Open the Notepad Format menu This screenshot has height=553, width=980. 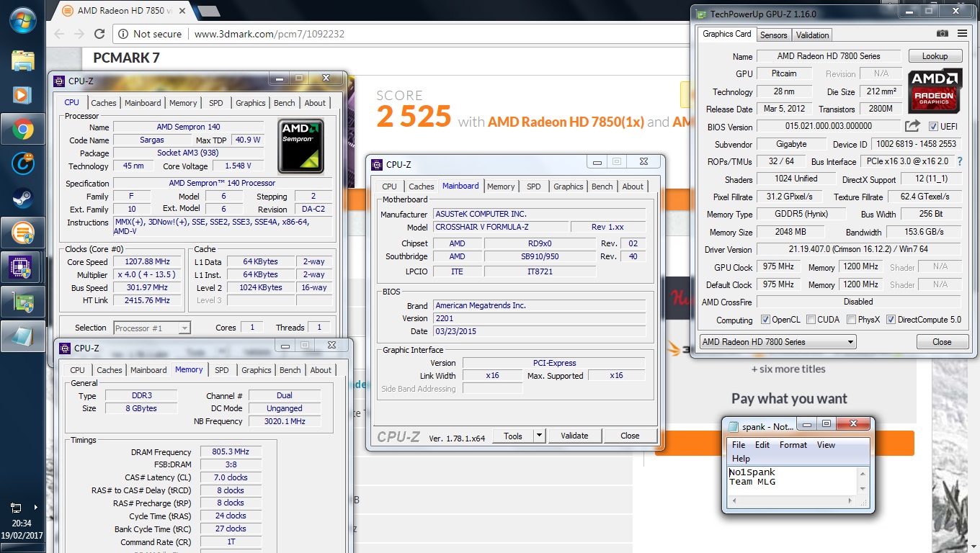tap(793, 445)
